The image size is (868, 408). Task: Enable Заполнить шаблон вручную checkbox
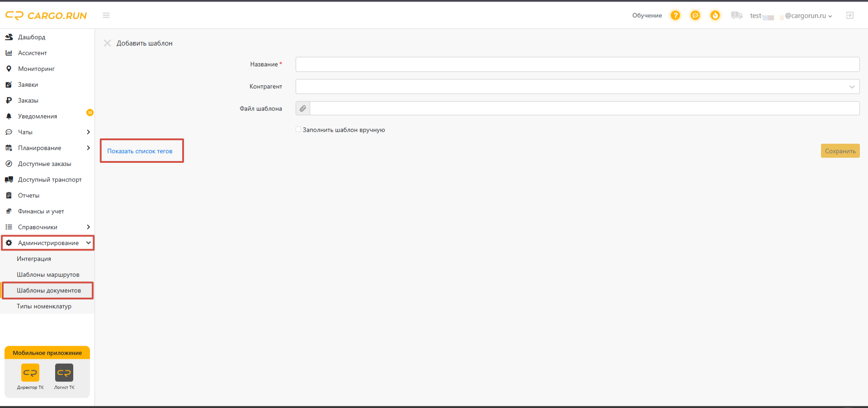pyautogui.click(x=298, y=129)
